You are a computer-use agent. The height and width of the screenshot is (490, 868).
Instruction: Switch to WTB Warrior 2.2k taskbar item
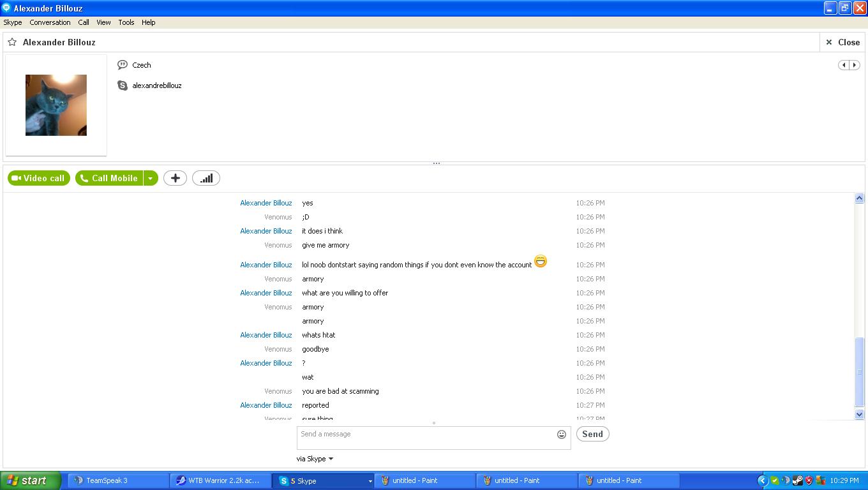(x=220, y=480)
